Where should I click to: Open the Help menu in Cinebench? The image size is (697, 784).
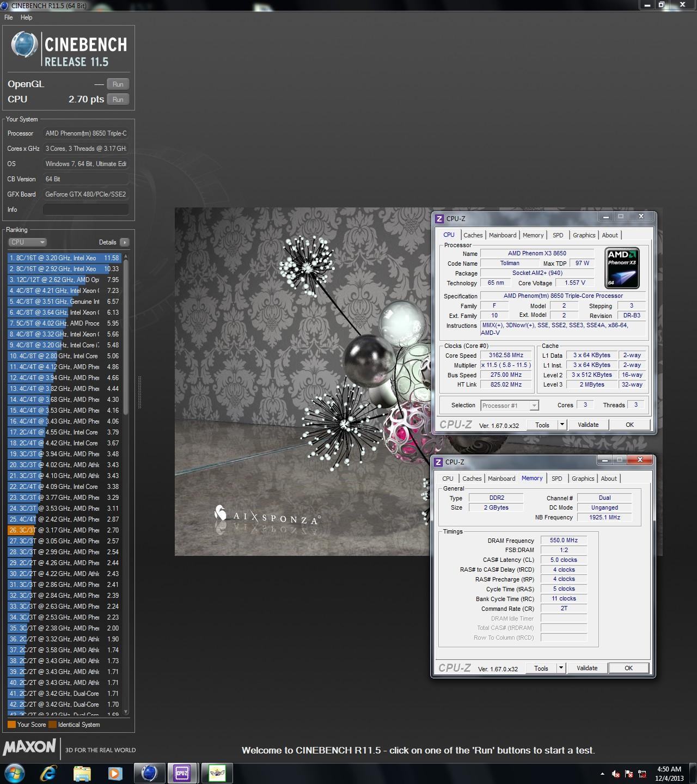(x=27, y=17)
